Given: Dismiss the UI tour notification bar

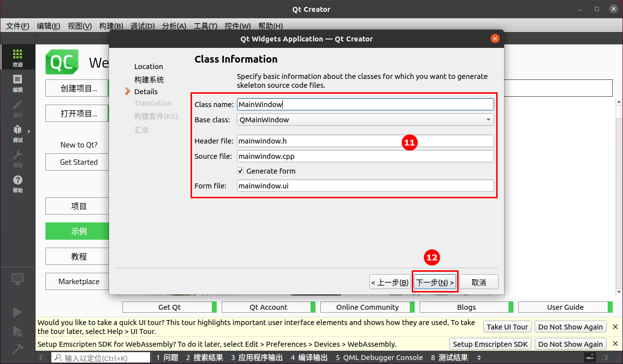Looking at the screenshot, I should pos(615,327).
